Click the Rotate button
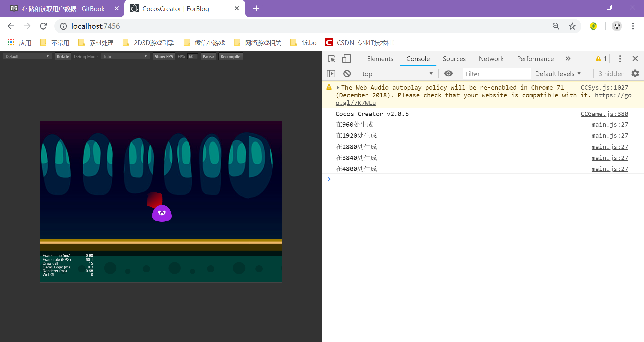 (63, 56)
